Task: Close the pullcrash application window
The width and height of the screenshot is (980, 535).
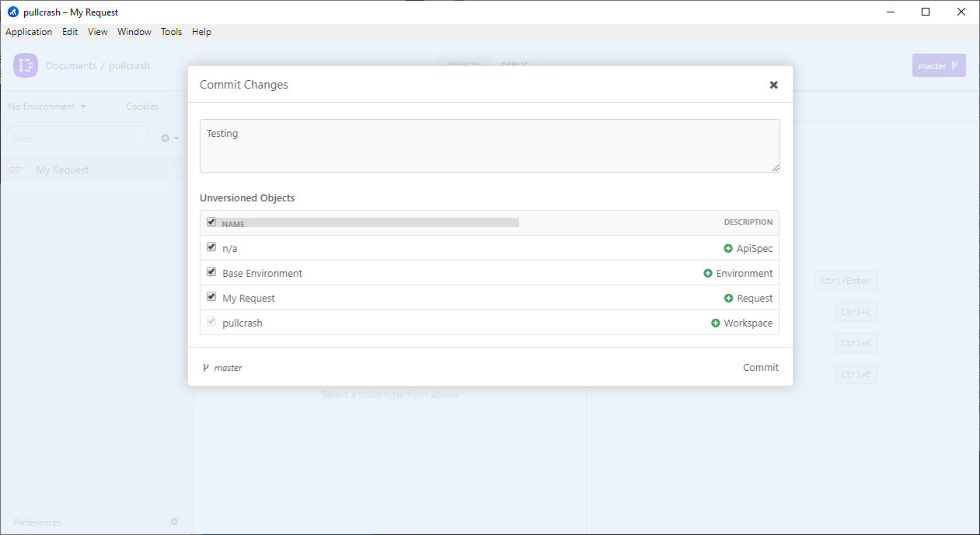Action: pyautogui.click(x=961, y=12)
